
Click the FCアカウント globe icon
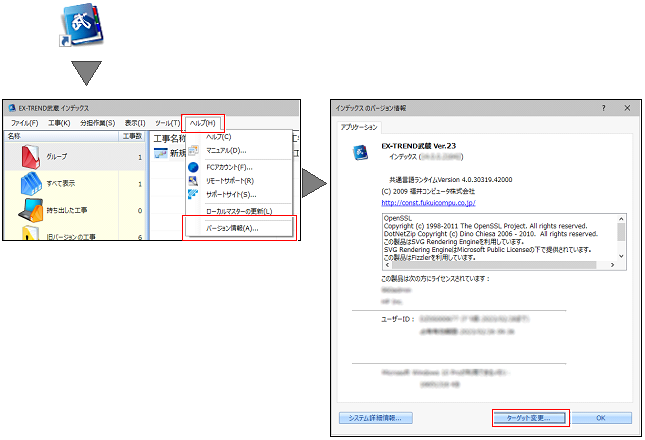tap(193, 167)
